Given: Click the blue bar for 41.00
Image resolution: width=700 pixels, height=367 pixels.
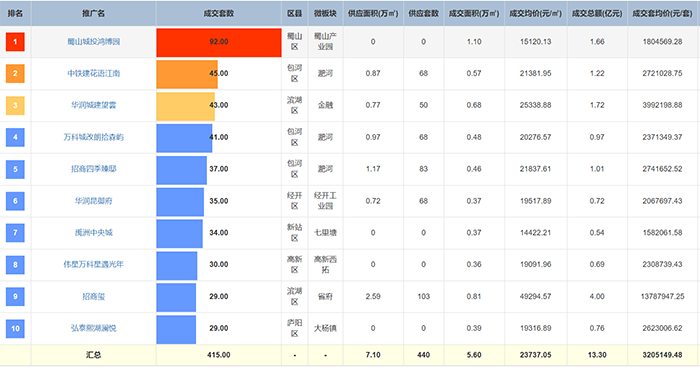Looking at the screenshot, I should point(184,138).
